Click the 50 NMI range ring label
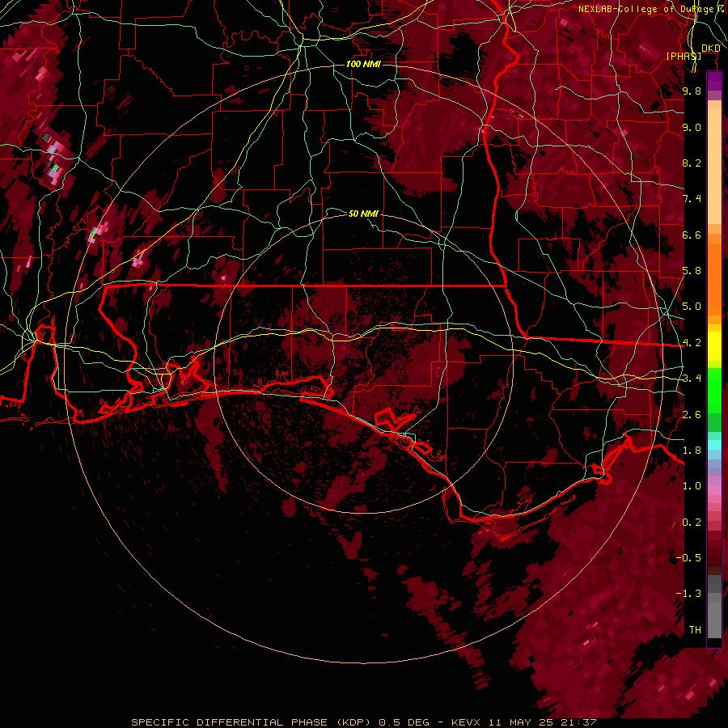This screenshot has height=728, width=728. (x=363, y=214)
